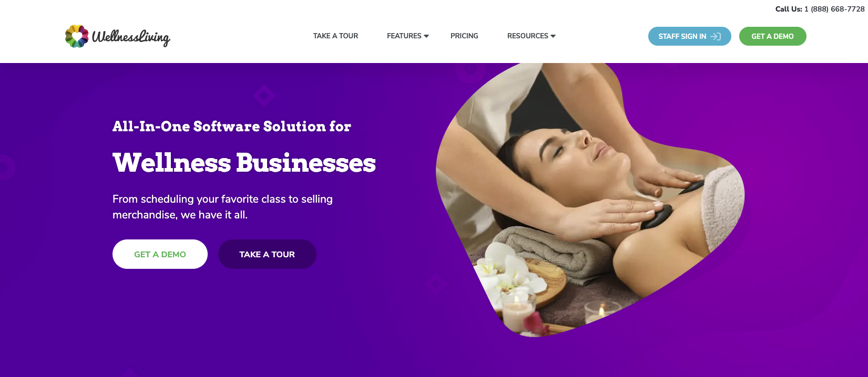Click the white Get a Demo hero button
The width and height of the screenshot is (868, 377).
(x=160, y=254)
